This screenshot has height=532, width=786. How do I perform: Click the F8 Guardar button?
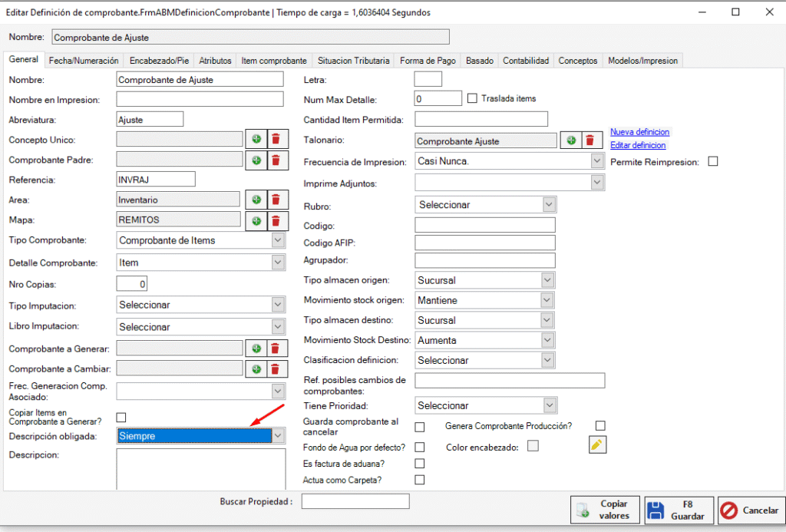679,511
